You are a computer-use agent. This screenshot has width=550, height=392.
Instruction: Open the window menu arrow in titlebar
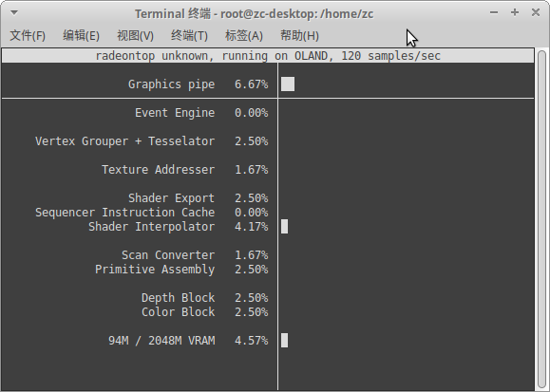pyautogui.click(x=14, y=13)
